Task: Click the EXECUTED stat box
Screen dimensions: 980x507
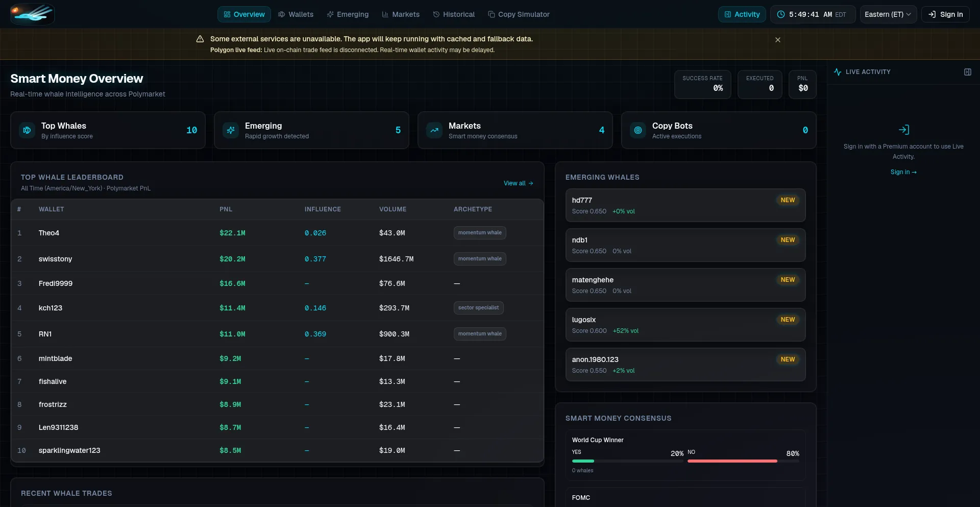Action: click(x=759, y=84)
